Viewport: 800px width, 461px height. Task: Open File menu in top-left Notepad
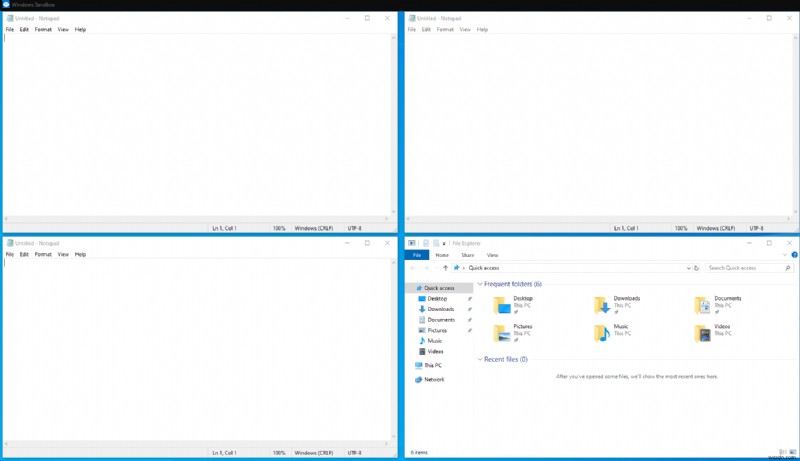10,30
